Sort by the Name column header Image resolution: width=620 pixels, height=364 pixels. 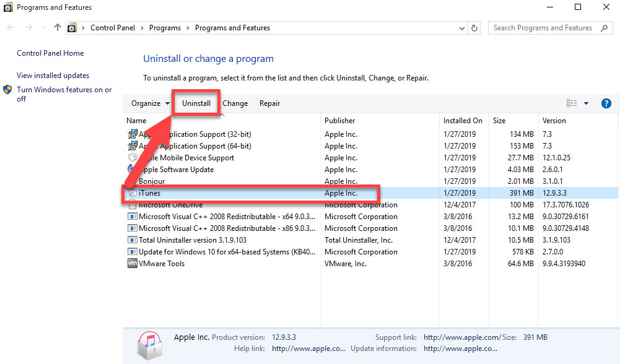[136, 121]
